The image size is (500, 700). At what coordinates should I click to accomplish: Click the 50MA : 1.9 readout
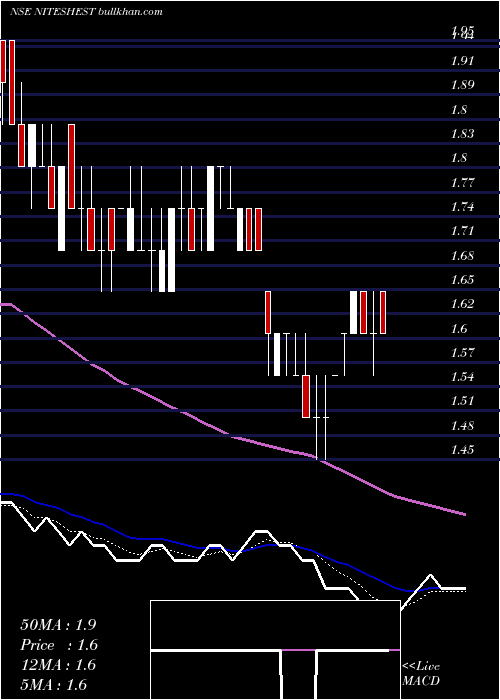point(58,625)
